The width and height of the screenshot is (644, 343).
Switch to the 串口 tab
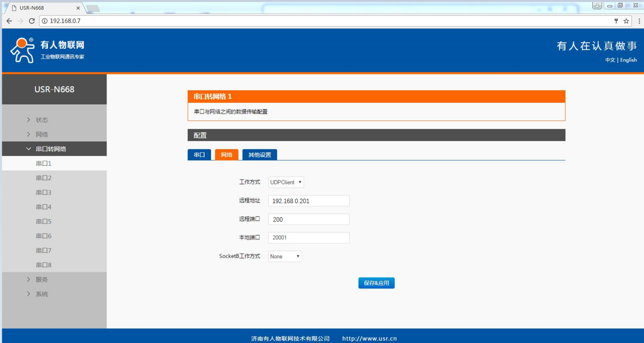point(199,155)
